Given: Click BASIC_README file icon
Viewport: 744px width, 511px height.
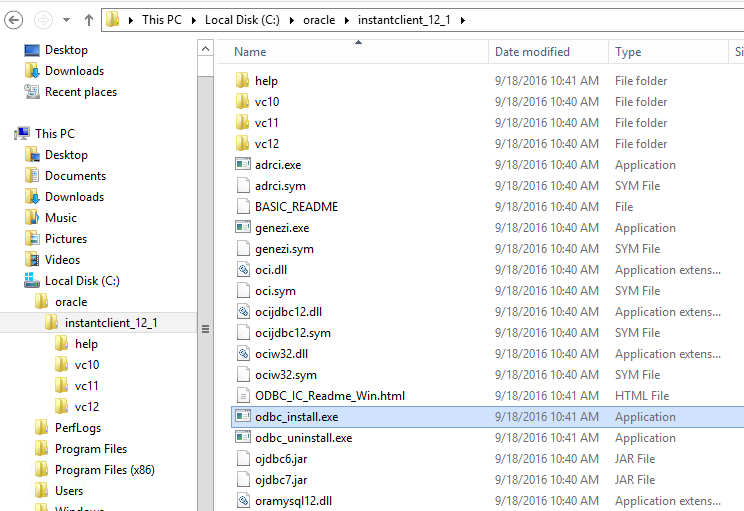Looking at the screenshot, I should click(243, 206).
